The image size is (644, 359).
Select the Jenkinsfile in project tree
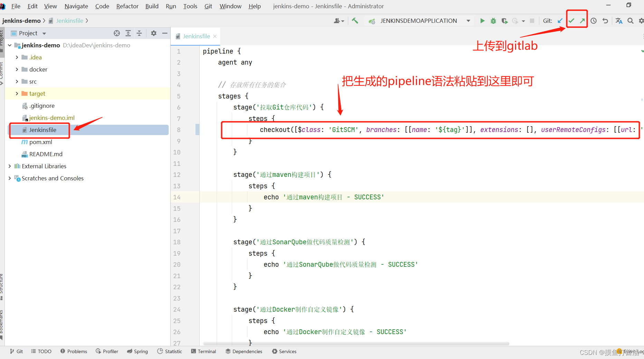click(42, 130)
